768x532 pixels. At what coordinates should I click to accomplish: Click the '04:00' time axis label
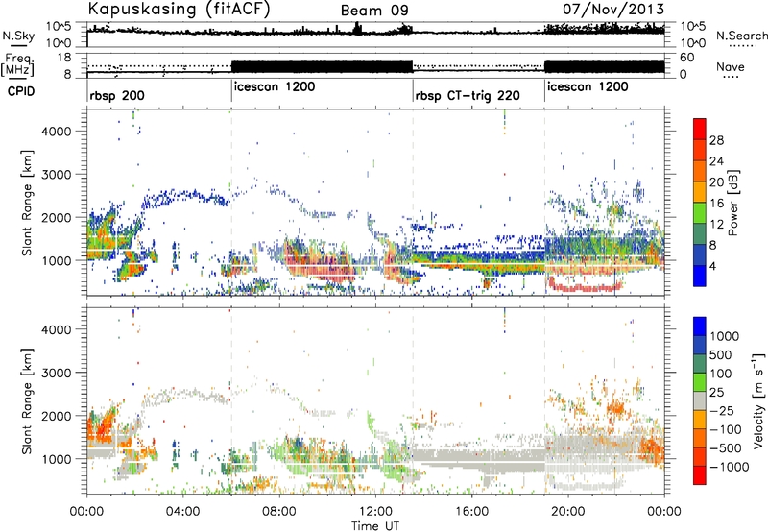(x=182, y=512)
